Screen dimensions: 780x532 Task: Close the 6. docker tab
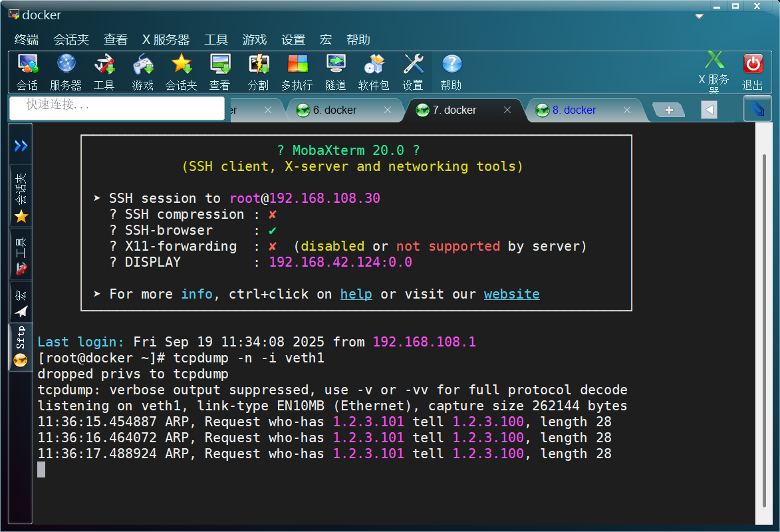coord(388,110)
